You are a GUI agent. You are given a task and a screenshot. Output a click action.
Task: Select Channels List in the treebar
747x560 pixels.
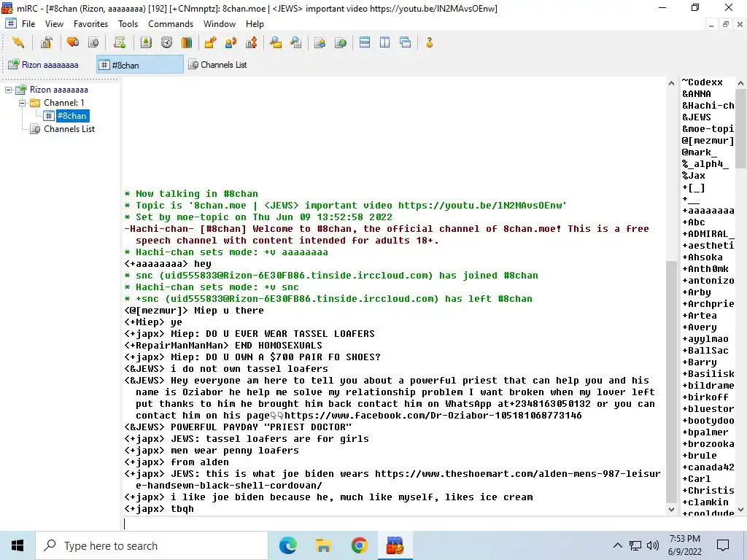click(69, 129)
